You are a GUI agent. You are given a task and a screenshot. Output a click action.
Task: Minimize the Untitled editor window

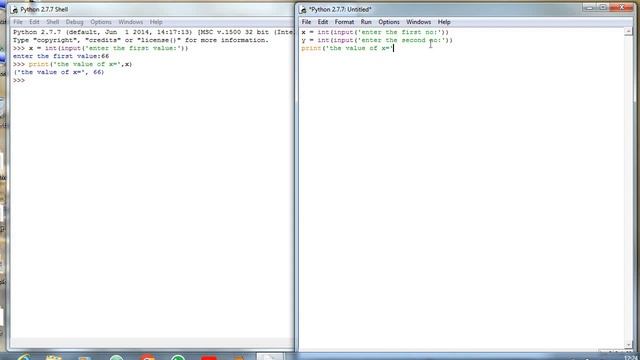point(589,8)
